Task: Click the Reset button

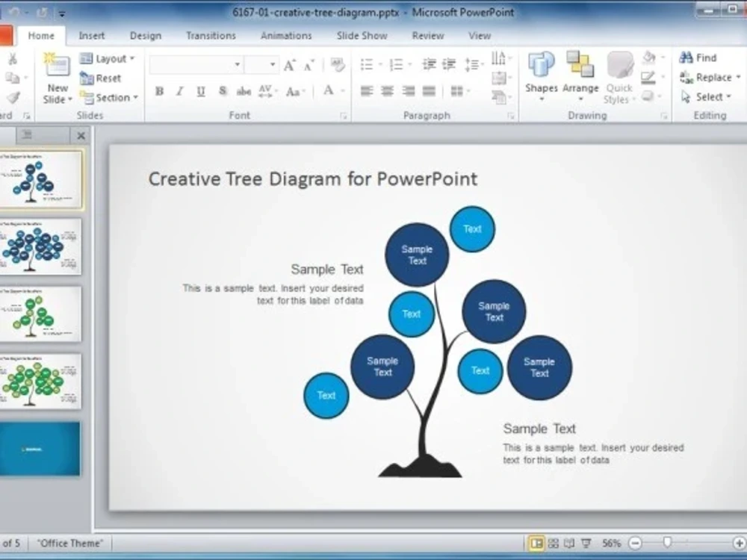Action: click(102, 78)
